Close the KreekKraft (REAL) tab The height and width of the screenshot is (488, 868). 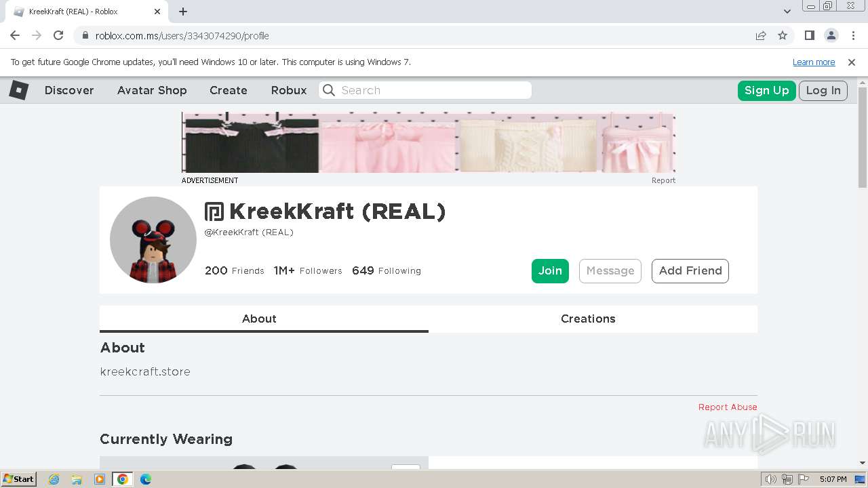click(157, 12)
